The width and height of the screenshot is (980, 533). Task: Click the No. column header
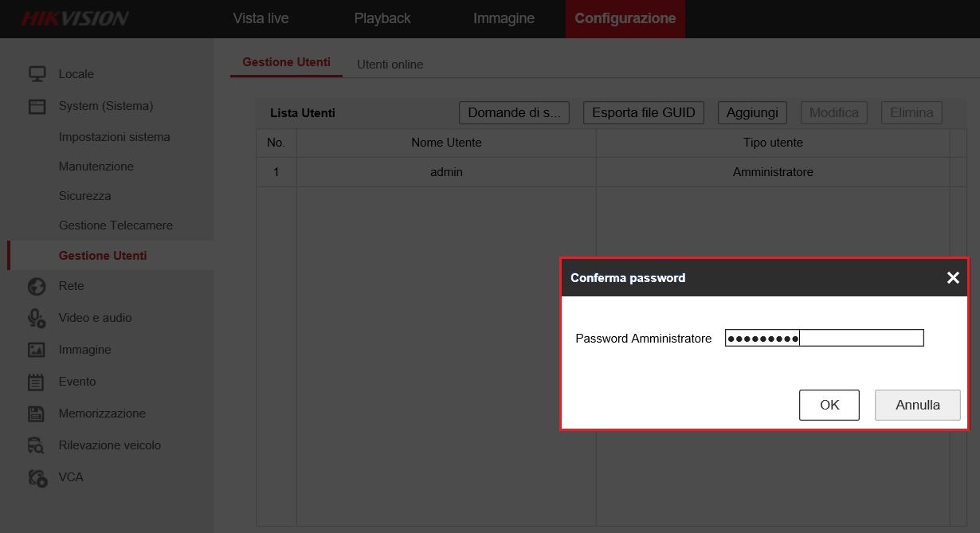pyautogui.click(x=276, y=143)
